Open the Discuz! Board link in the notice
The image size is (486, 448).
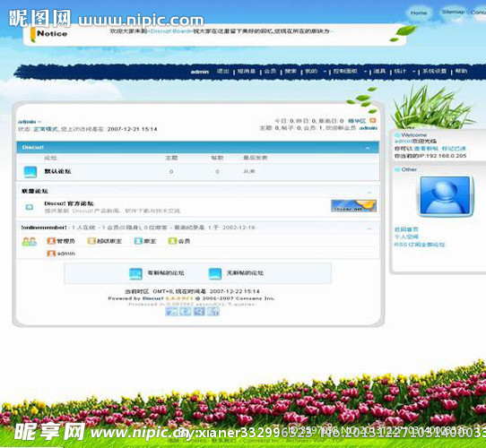[169, 31]
